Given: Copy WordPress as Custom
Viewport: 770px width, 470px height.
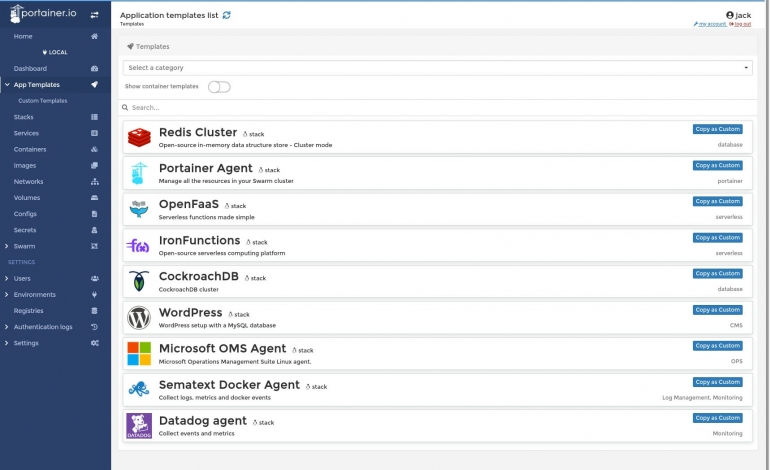Looking at the screenshot, I should point(717,310).
